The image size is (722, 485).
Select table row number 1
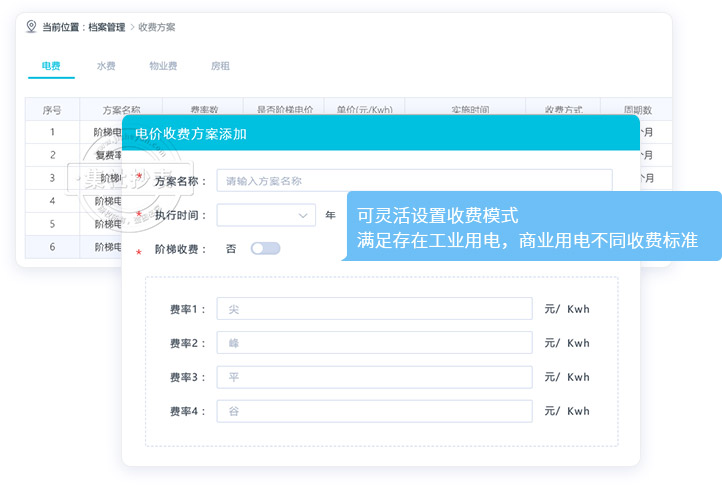pos(52,132)
